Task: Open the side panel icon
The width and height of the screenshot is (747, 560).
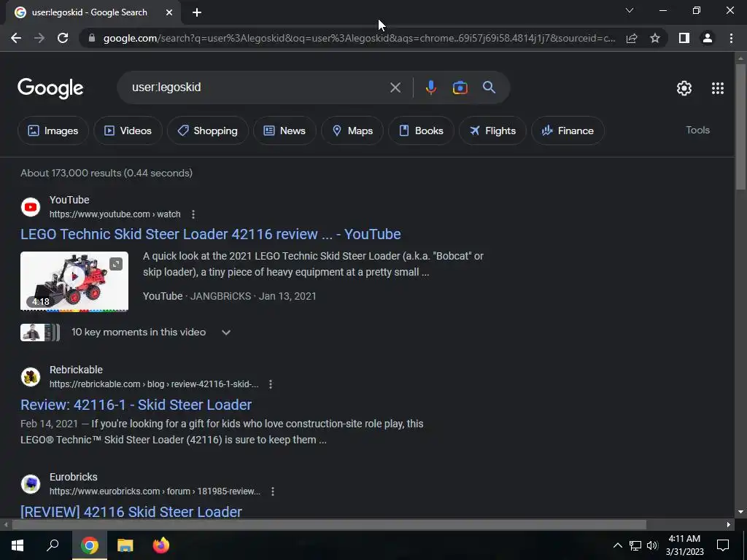Action: click(x=684, y=38)
